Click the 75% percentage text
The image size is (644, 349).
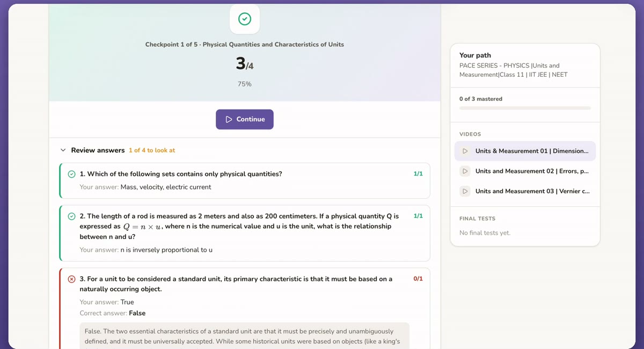(245, 84)
